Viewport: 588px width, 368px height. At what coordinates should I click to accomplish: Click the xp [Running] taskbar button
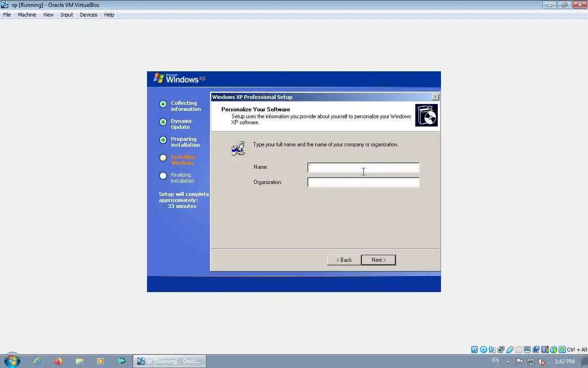pyautogui.click(x=170, y=361)
